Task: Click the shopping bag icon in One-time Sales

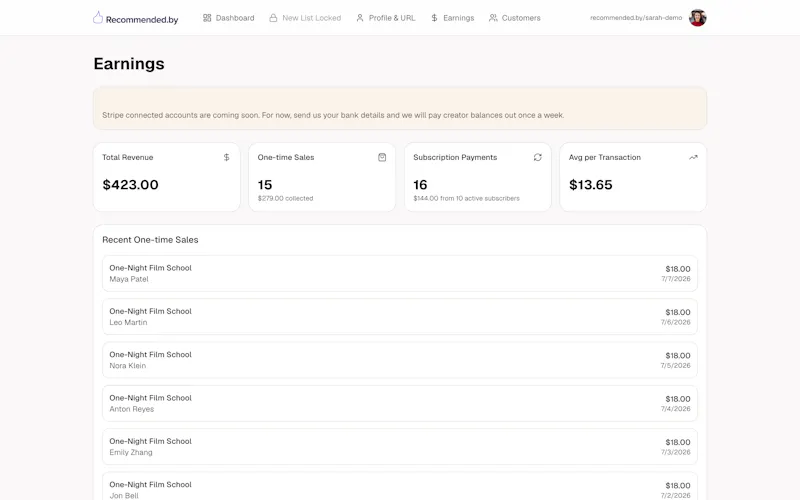Action: pyautogui.click(x=382, y=157)
